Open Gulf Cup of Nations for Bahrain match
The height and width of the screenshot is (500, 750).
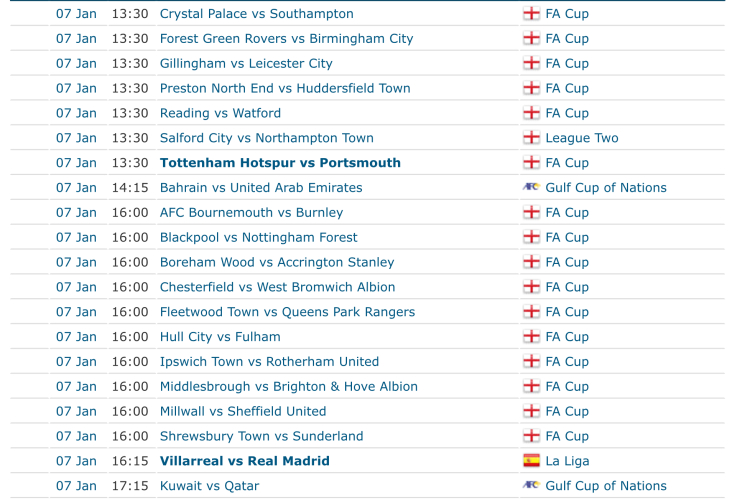pyautogui.click(x=606, y=187)
